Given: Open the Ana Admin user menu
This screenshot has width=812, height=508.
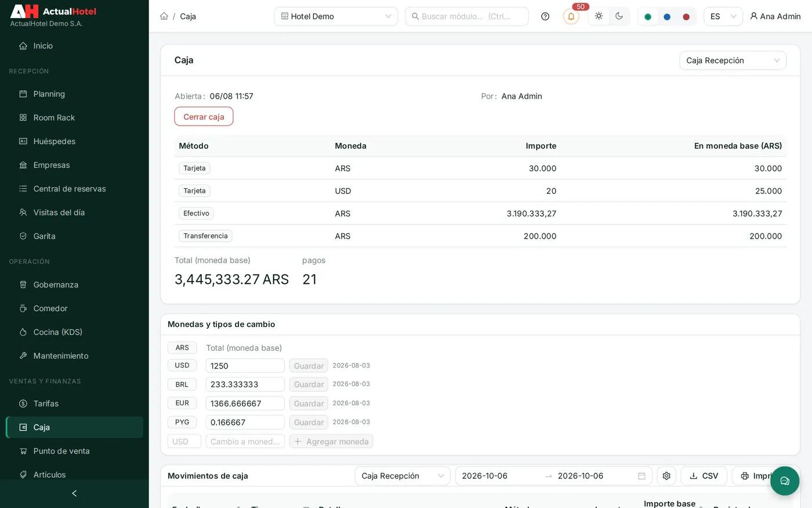Looking at the screenshot, I should (x=775, y=16).
